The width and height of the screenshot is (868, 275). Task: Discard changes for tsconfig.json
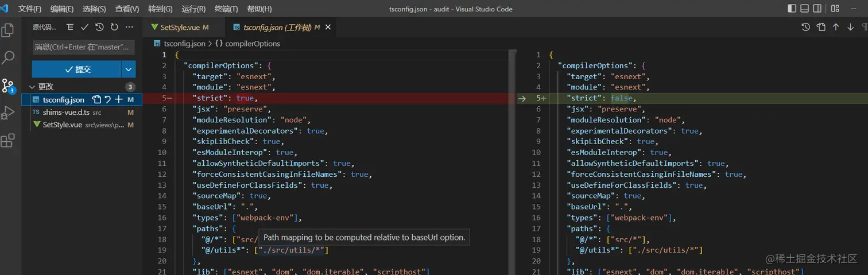tap(107, 100)
